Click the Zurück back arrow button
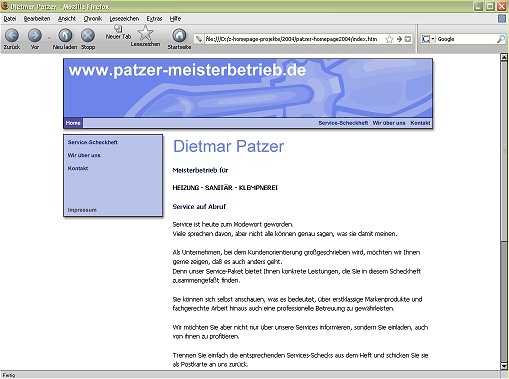Image resolution: width=509 pixels, height=379 pixels. tap(12, 35)
